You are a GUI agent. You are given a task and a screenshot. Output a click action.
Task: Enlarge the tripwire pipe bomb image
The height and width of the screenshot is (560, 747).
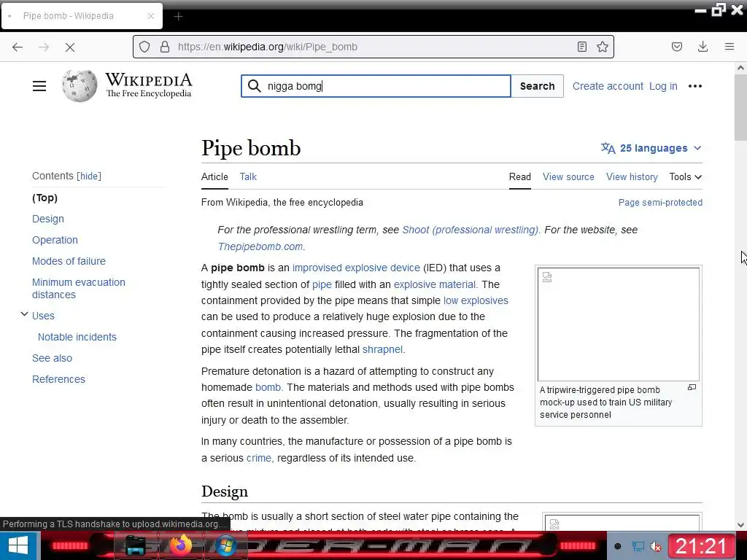[692, 388]
